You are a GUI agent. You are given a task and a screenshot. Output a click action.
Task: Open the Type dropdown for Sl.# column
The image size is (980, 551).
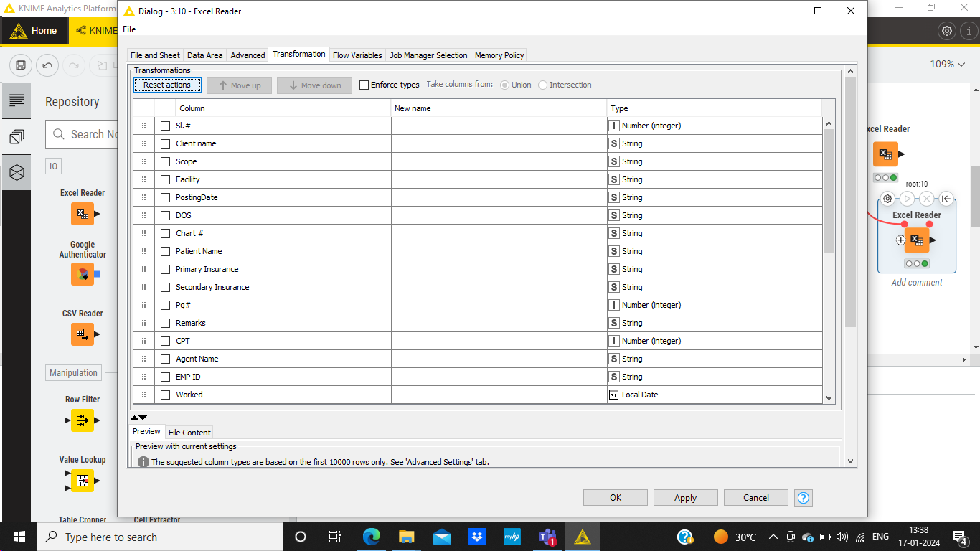715,126
